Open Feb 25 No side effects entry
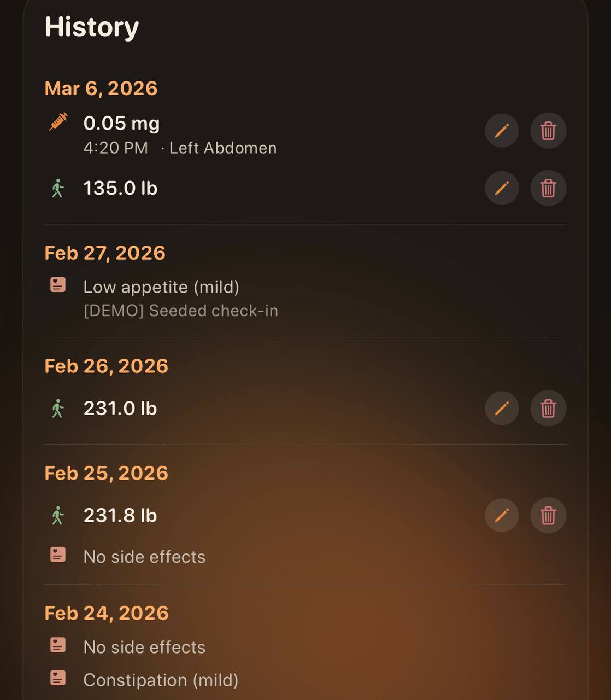Image resolution: width=611 pixels, height=700 pixels. [x=144, y=557]
